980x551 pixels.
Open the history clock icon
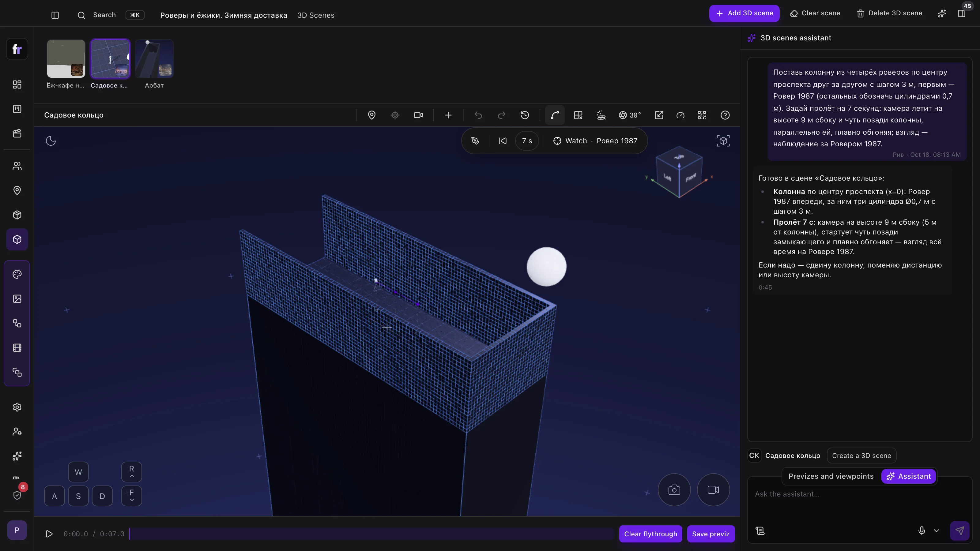click(x=525, y=115)
